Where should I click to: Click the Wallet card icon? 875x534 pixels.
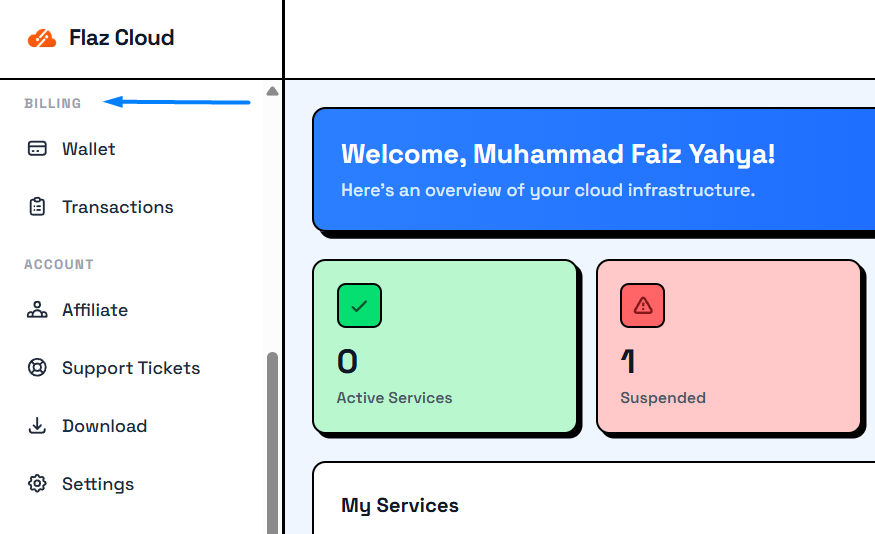tap(37, 149)
